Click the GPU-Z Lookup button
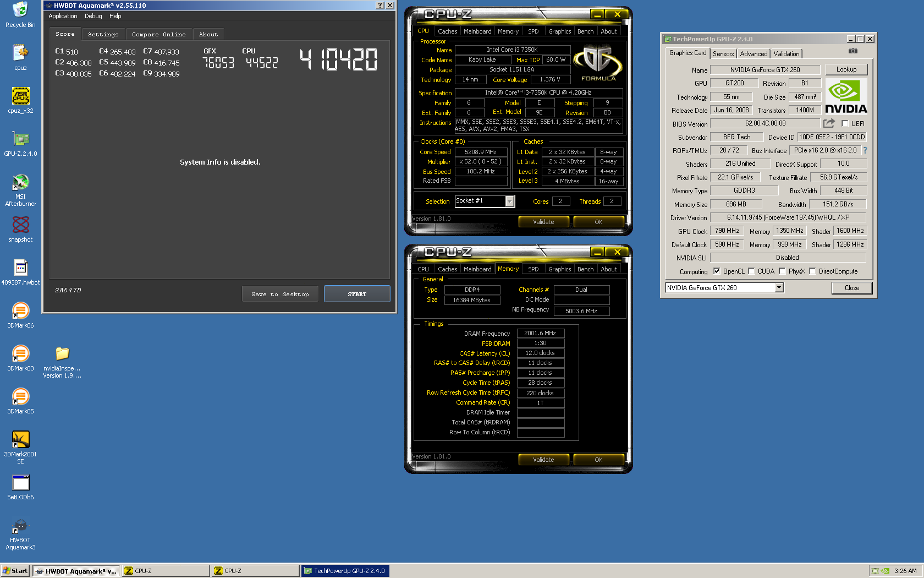This screenshot has height=578, width=924. [846, 69]
